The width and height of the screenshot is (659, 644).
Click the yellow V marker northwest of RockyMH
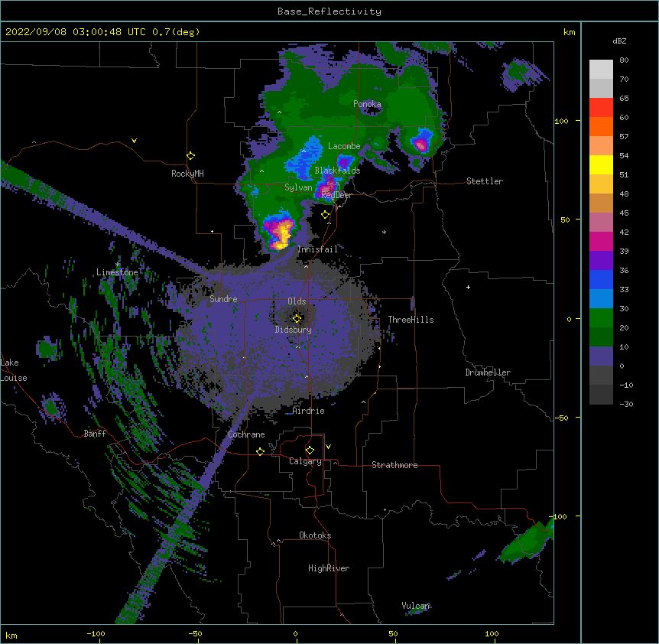pyautogui.click(x=134, y=141)
